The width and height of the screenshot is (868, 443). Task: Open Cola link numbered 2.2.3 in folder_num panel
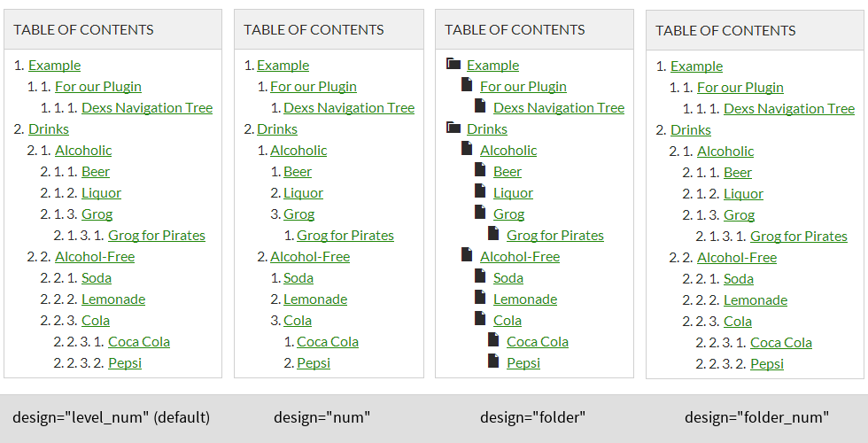738,321
